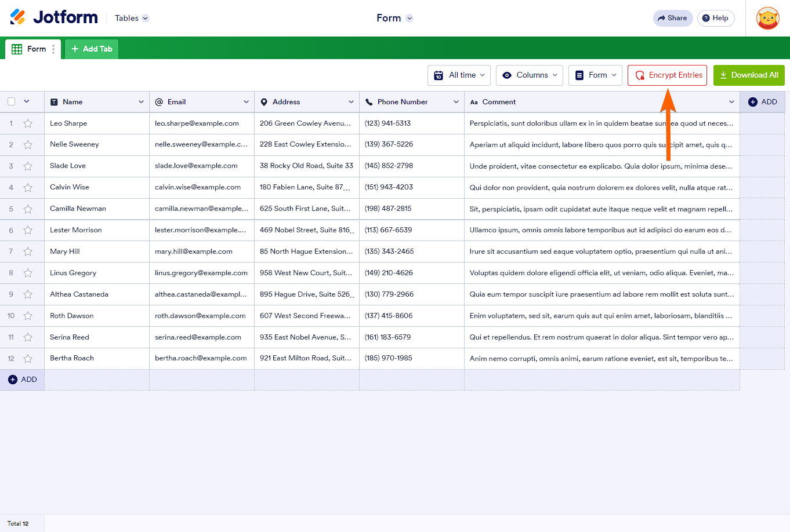The width and height of the screenshot is (790, 532).
Task: Click the Download All button
Action: (749, 75)
